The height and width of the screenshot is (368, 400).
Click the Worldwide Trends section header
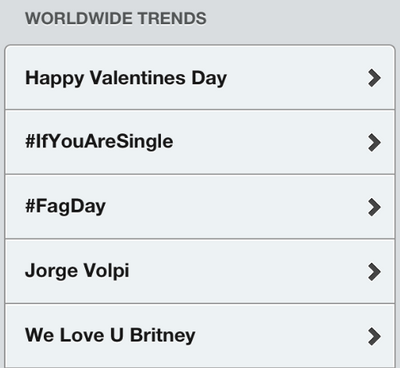pos(116,18)
